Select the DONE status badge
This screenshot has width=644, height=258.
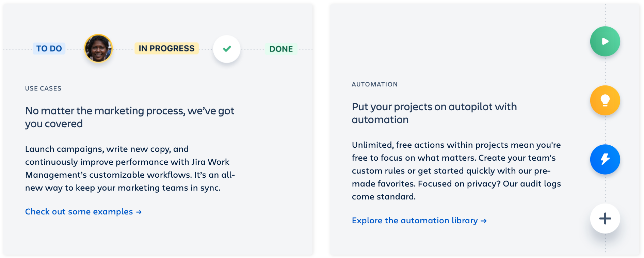tap(281, 49)
